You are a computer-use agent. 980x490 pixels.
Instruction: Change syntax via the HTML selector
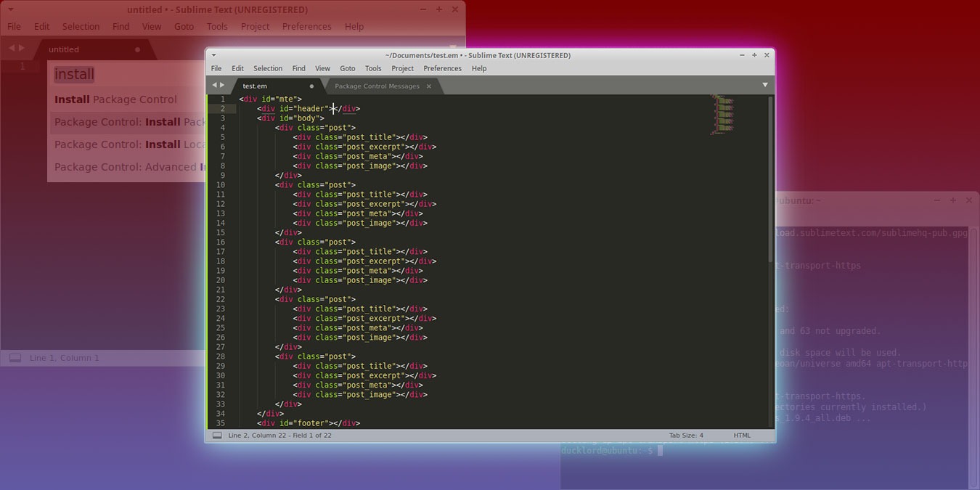pyautogui.click(x=741, y=435)
